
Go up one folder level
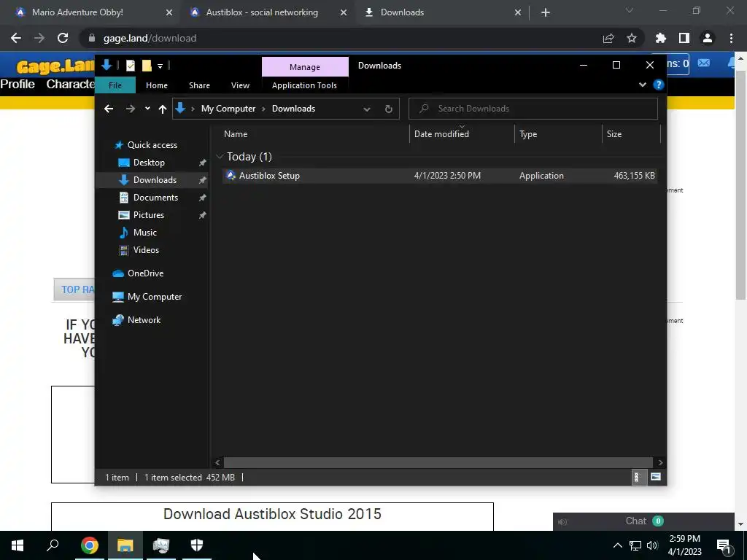(x=163, y=109)
